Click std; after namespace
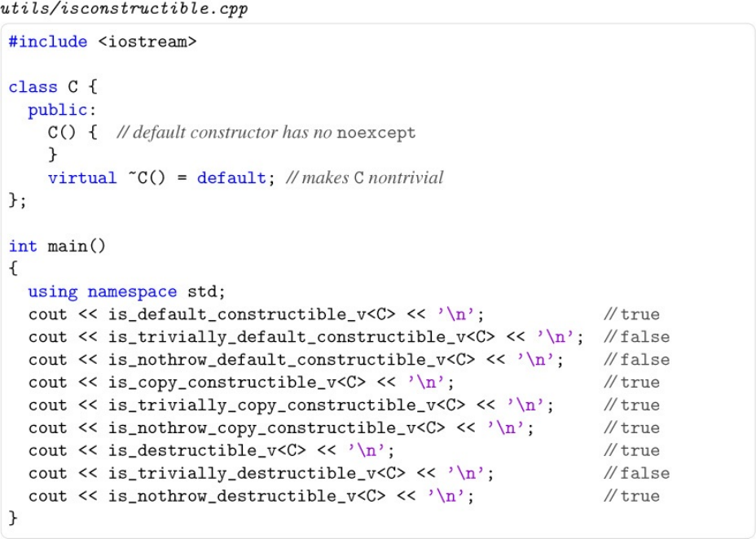 (x=206, y=292)
